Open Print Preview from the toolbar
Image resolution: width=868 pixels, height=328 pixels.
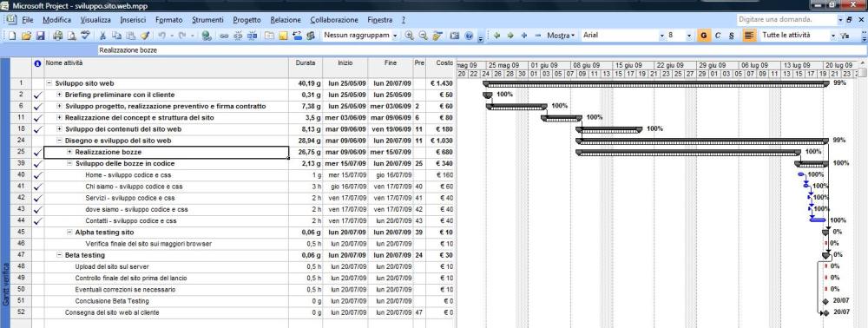(71, 36)
